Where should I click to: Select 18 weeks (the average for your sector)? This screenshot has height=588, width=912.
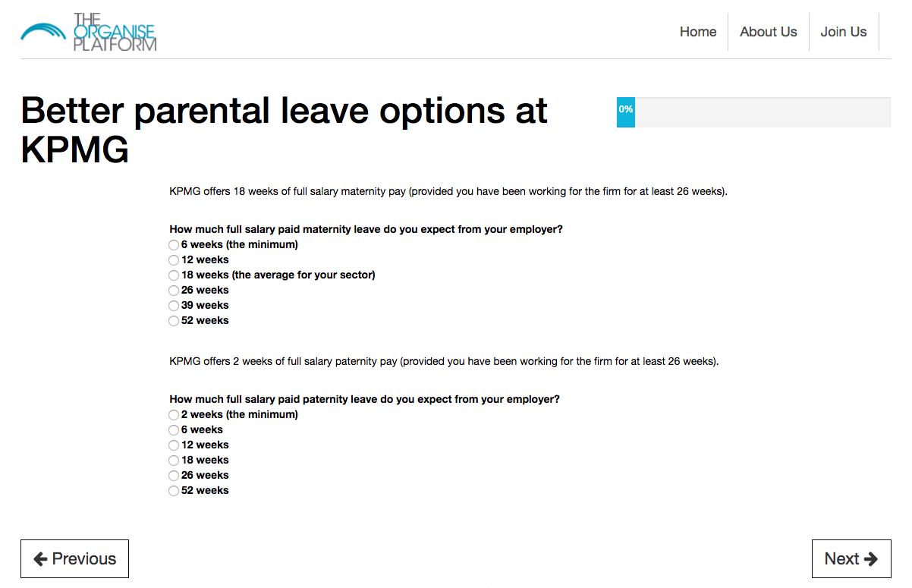click(x=174, y=275)
